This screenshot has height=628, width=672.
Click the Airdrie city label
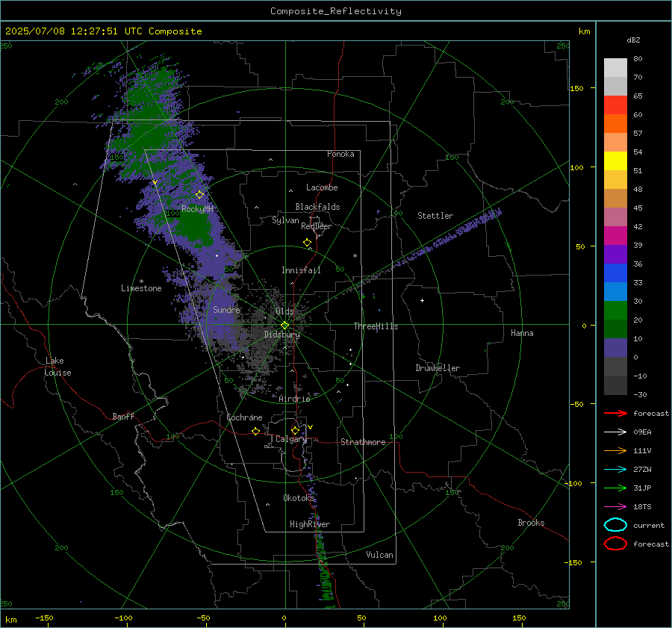pyautogui.click(x=294, y=399)
